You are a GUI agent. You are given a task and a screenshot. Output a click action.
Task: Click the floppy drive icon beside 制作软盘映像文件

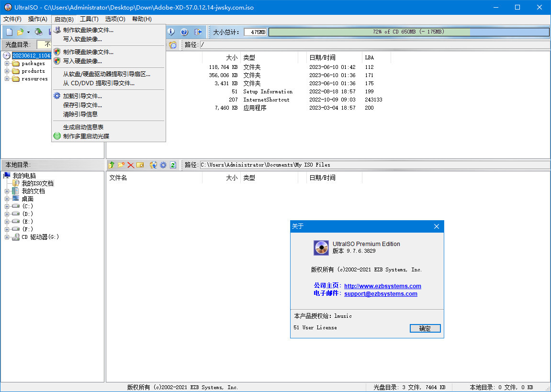pyautogui.click(x=57, y=30)
